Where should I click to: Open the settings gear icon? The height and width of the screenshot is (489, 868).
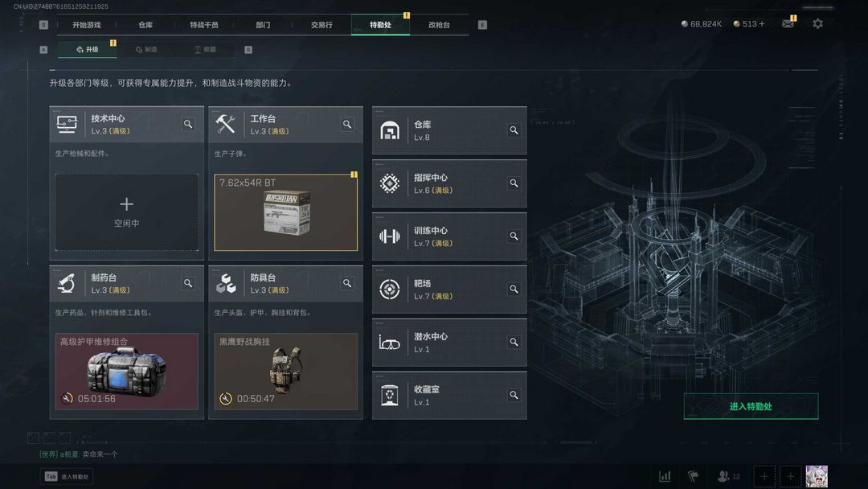click(x=817, y=24)
